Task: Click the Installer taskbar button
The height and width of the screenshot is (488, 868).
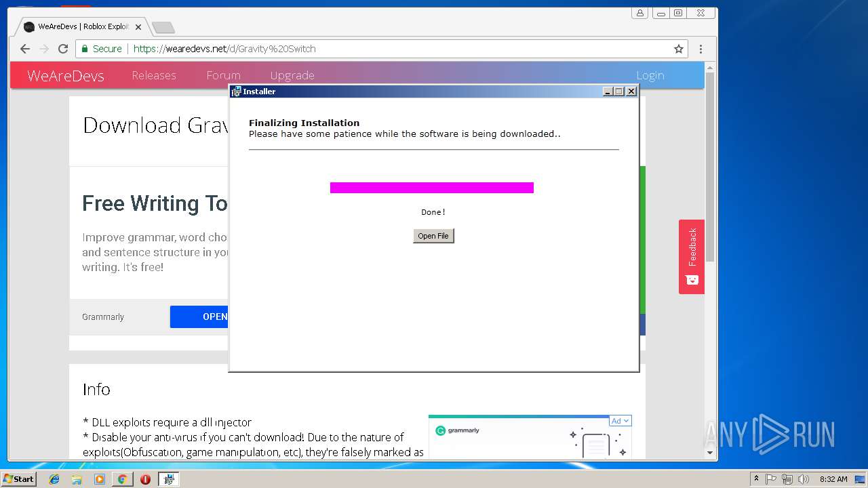Action: click(x=168, y=479)
